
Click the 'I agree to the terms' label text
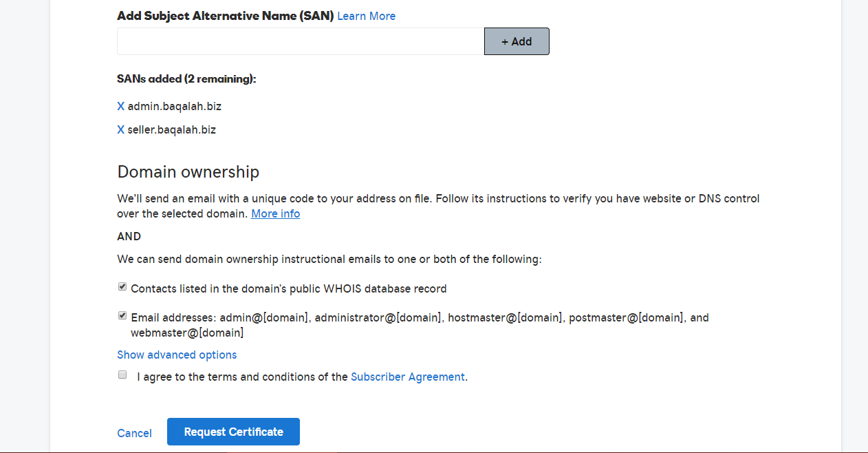pyautogui.click(x=242, y=377)
